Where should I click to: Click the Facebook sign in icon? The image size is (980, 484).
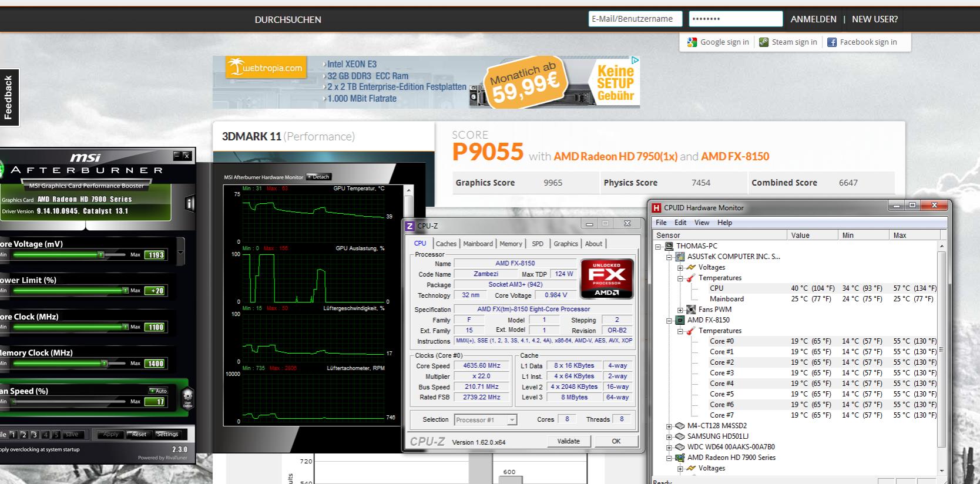click(832, 42)
